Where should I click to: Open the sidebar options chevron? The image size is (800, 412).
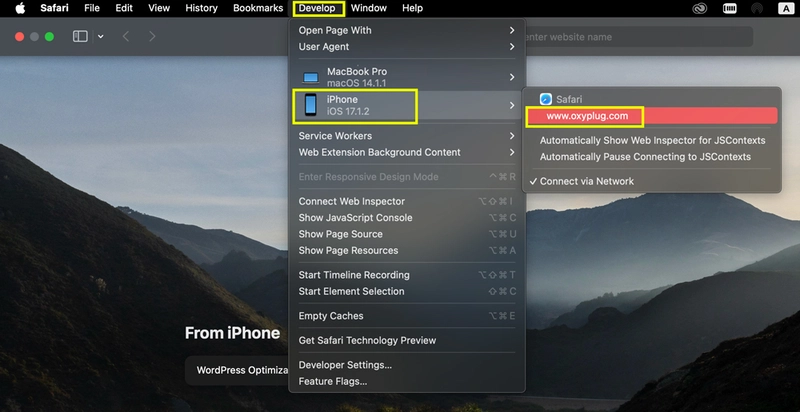[x=101, y=36]
